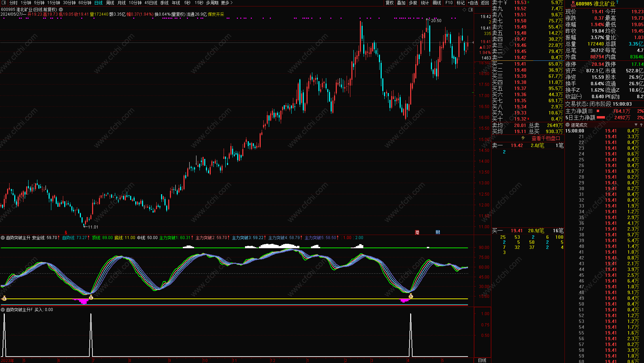644x363 pixels.
Task: Select the 10分钟 period tab
Action: point(135,3)
